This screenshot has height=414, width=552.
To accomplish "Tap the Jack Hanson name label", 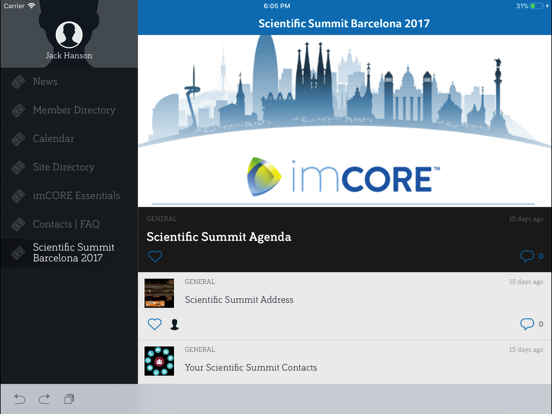I will pyautogui.click(x=69, y=56).
